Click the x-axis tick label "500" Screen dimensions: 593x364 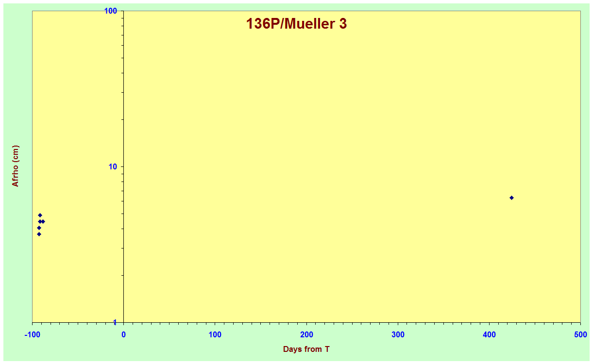coord(580,335)
